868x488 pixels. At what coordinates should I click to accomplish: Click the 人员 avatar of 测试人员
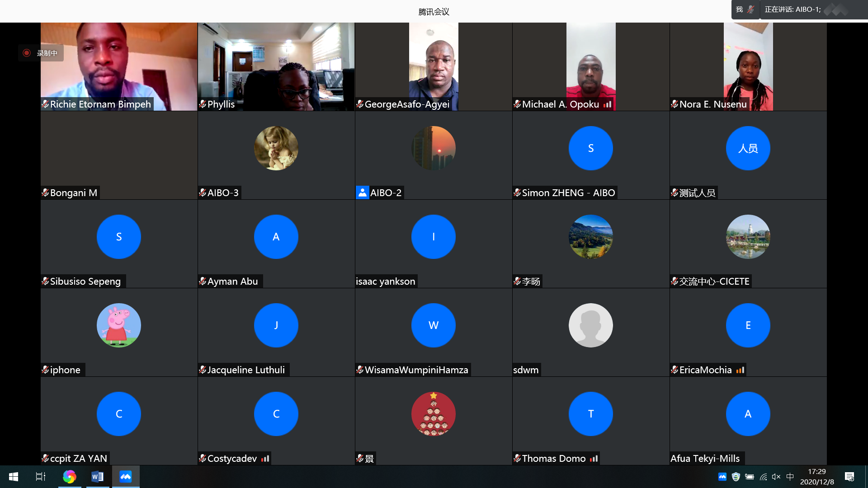(748, 148)
